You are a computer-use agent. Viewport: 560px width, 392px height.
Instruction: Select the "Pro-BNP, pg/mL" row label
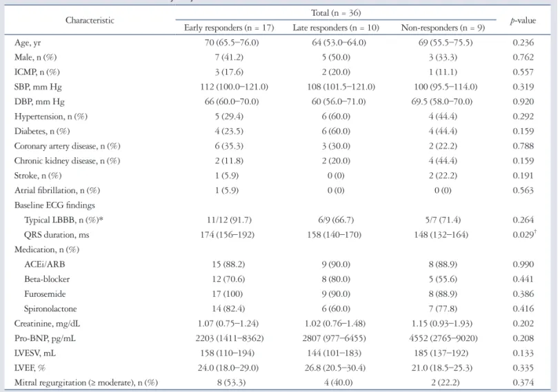pos(45,338)
